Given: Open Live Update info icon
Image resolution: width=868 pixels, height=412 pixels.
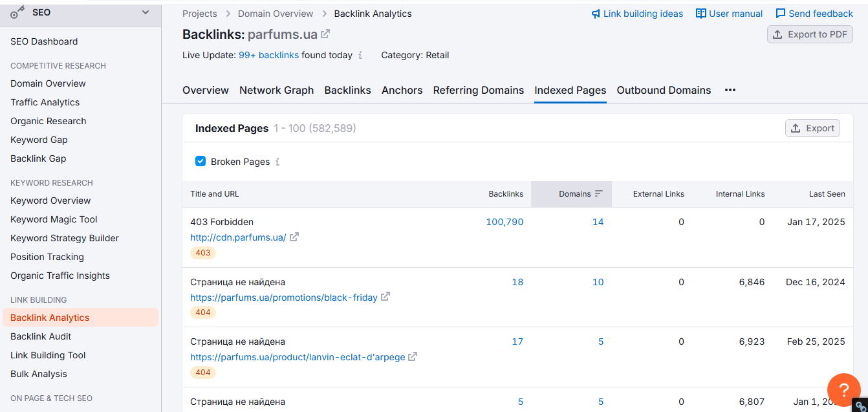Looking at the screenshot, I should pyautogui.click(x=360, y=56).
